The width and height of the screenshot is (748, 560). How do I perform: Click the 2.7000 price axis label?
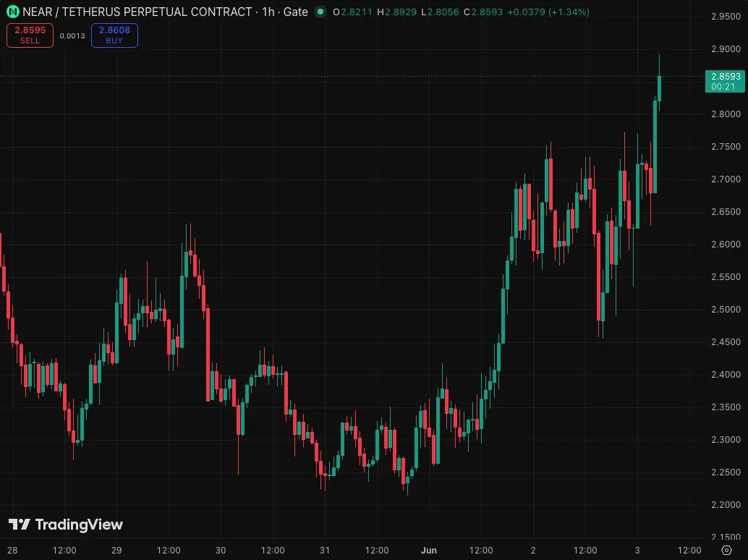pyautogui.click(x=726, y=179)
